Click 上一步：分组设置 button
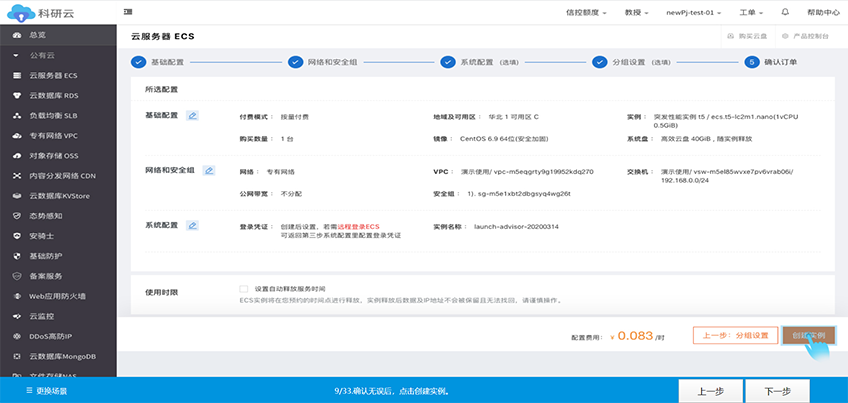Image resolution: width=848 pixels, height=403 pixels. [x=735, y=336]
